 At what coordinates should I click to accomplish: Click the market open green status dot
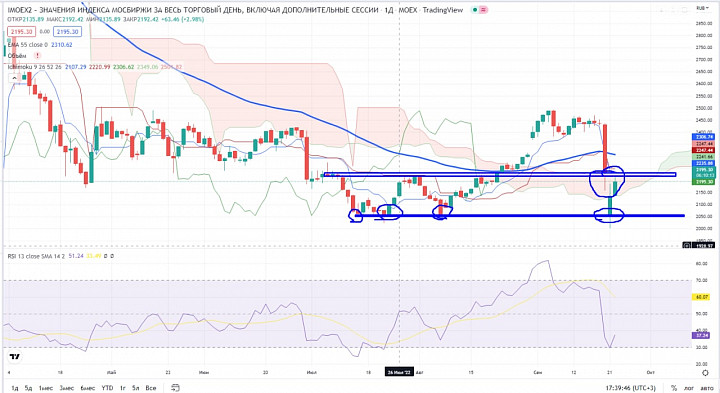tap(474, 10)
